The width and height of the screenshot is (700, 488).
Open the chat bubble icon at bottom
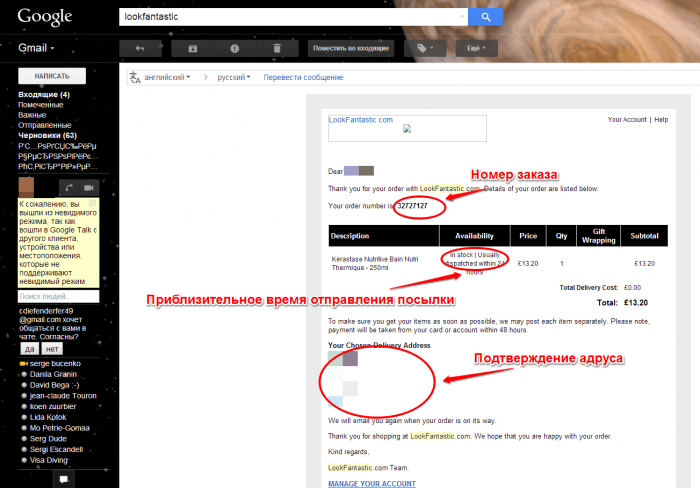pos(64,480)
